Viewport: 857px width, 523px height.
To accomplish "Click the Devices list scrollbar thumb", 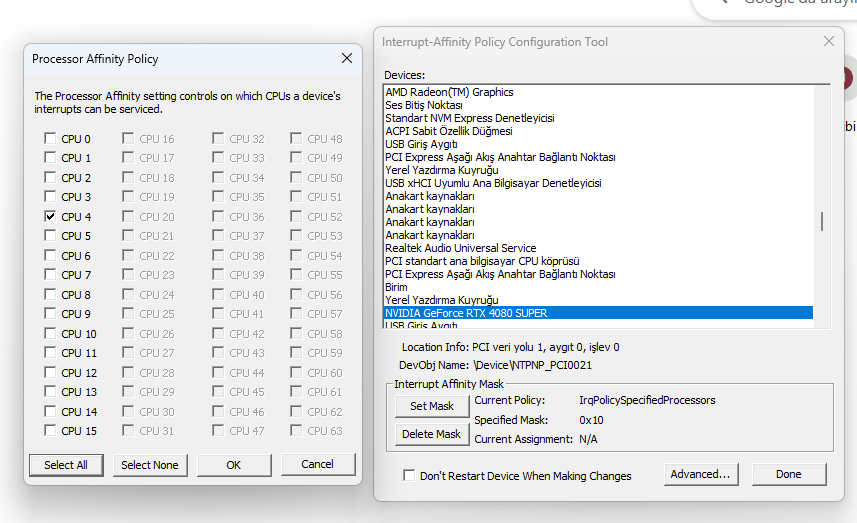I will pyautogui.click(x=823, y=221).
